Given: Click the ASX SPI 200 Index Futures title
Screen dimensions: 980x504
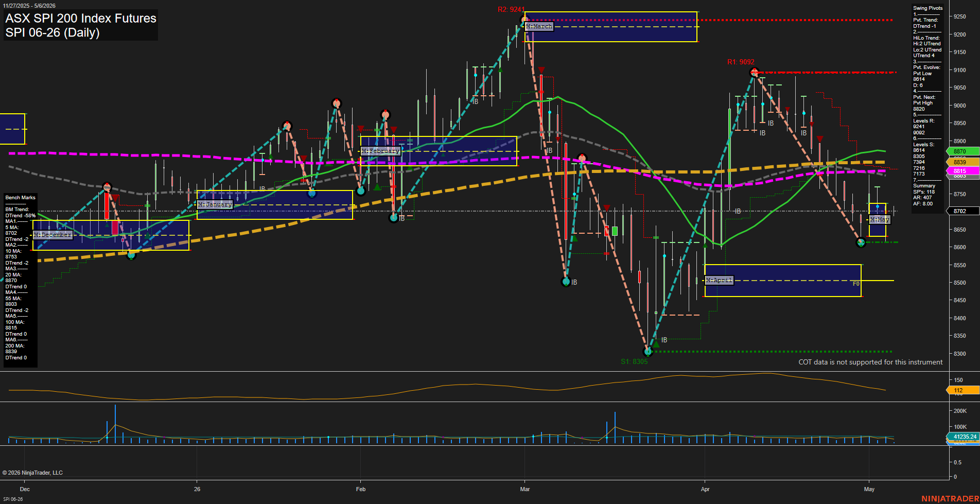Looking at the screenshot, I should coord(81,18).
